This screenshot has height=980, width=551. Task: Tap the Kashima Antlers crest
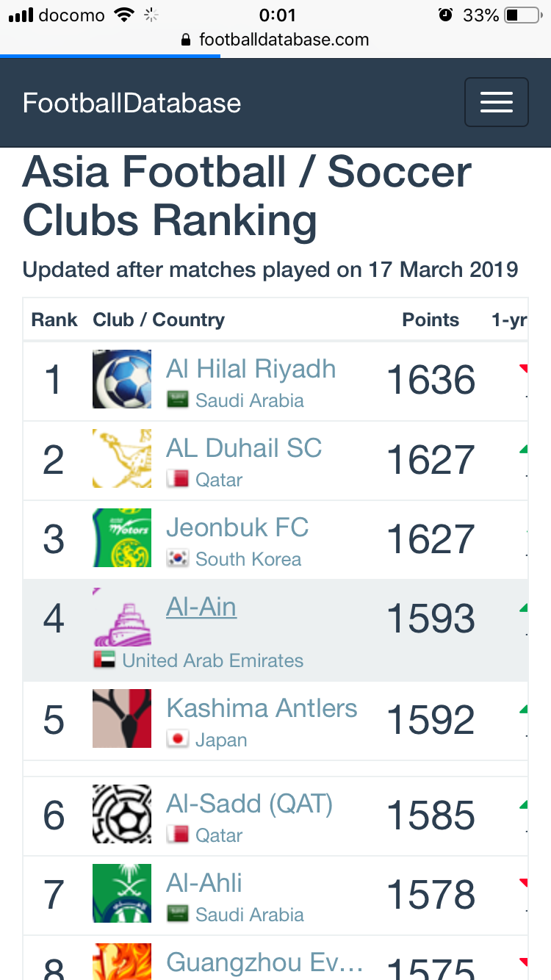pos(122,718)
